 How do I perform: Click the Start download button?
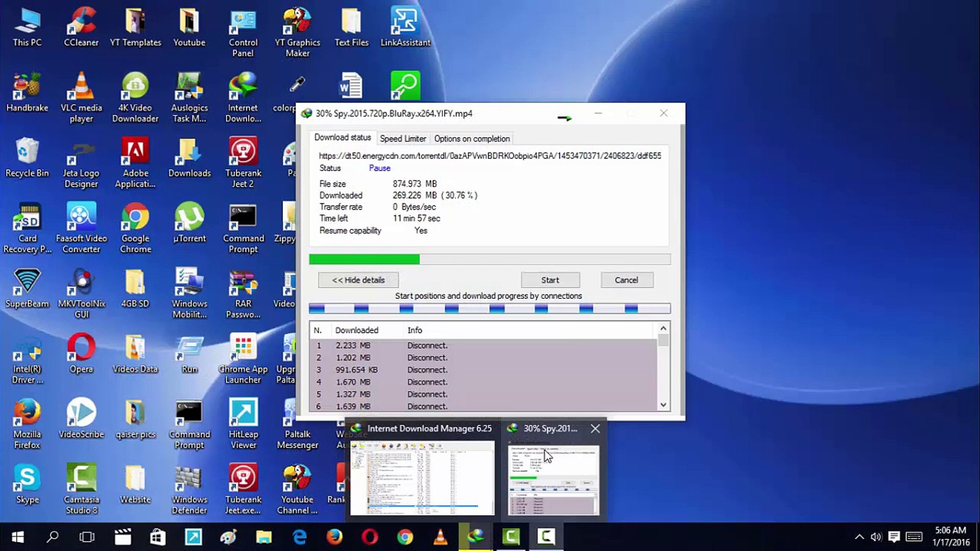[x=550, y=280]
